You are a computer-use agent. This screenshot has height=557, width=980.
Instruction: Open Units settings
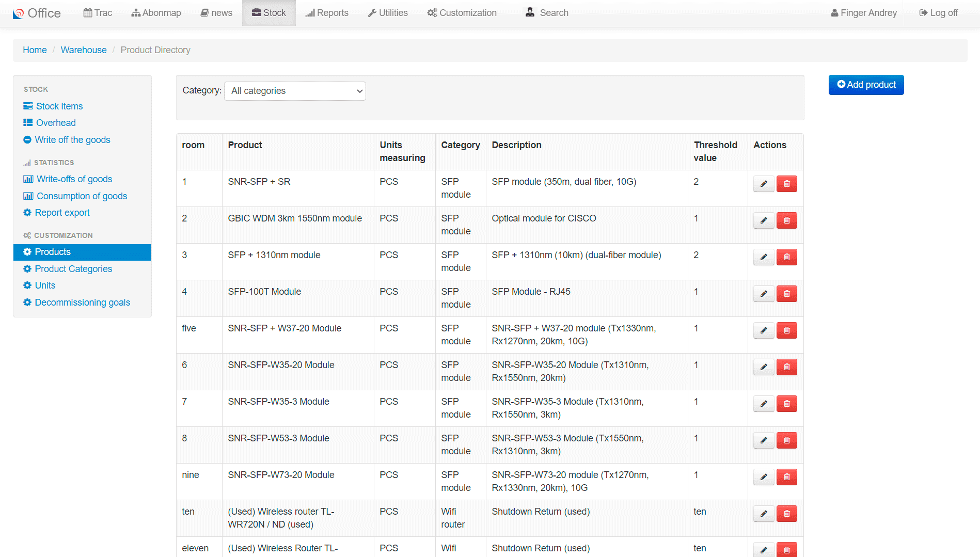pyautogui.click(x=39, y=285)
